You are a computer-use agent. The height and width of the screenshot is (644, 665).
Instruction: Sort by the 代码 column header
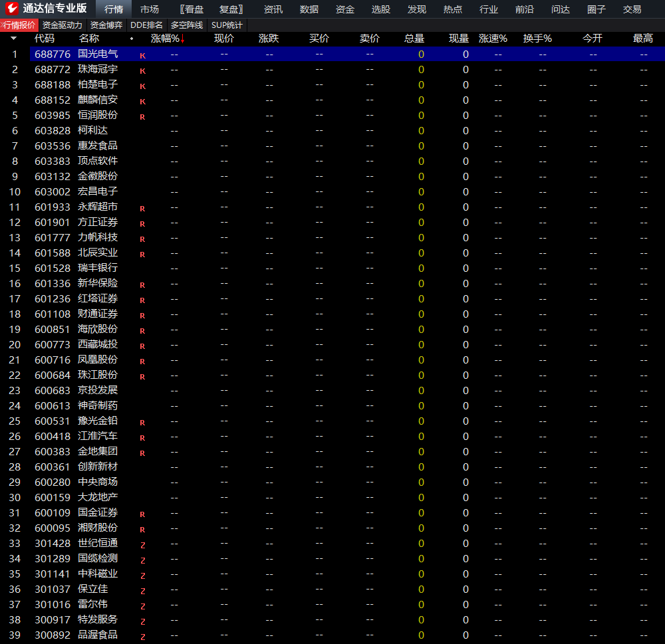pyautogui.click(x=45, y=39)
